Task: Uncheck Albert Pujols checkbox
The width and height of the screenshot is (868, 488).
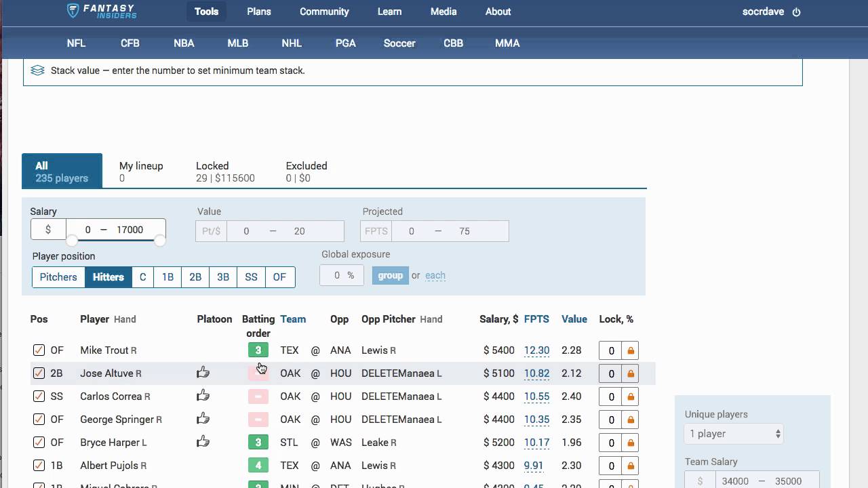Action: tap(39, 466)
